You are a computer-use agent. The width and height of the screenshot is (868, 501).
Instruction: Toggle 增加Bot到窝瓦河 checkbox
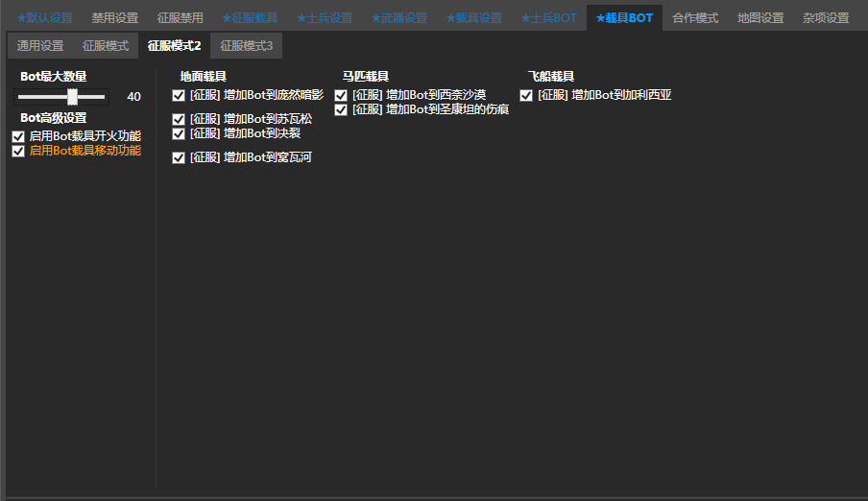179,157
